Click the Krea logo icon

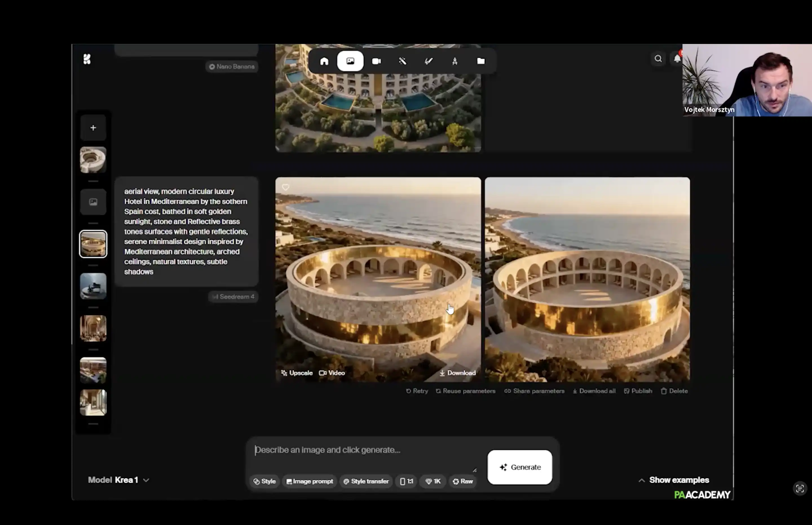[x=87, y=59]
